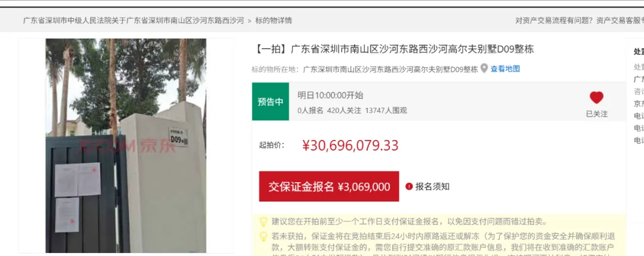Click the 13747人围观 viewer count

pyautogui.click(x=386, y=110)
